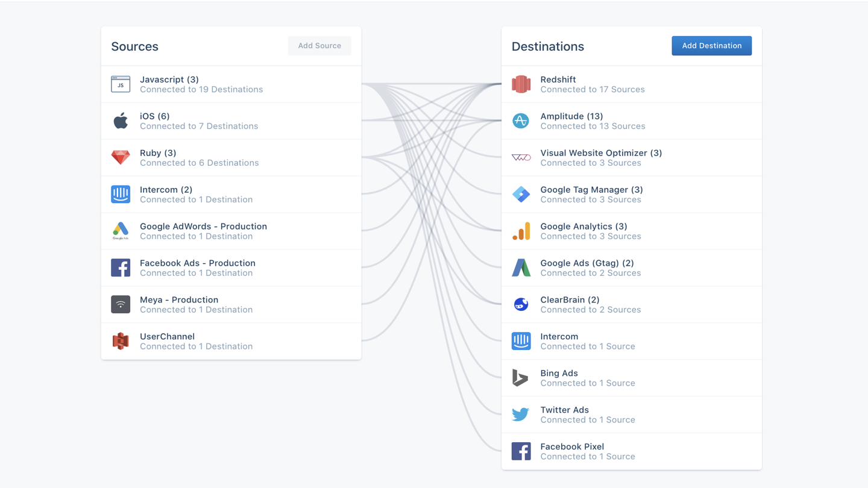Click the Javascript source JS icon
The image size is (868, 488).
click(121, 84)
